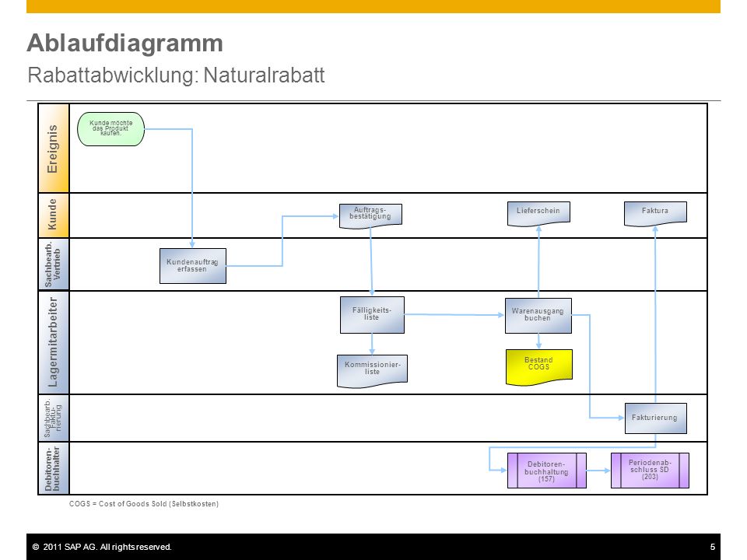Select the Sachbearb. Vertrieb lane label
Screen dimensions: 747x560
[x=54, y=264]
